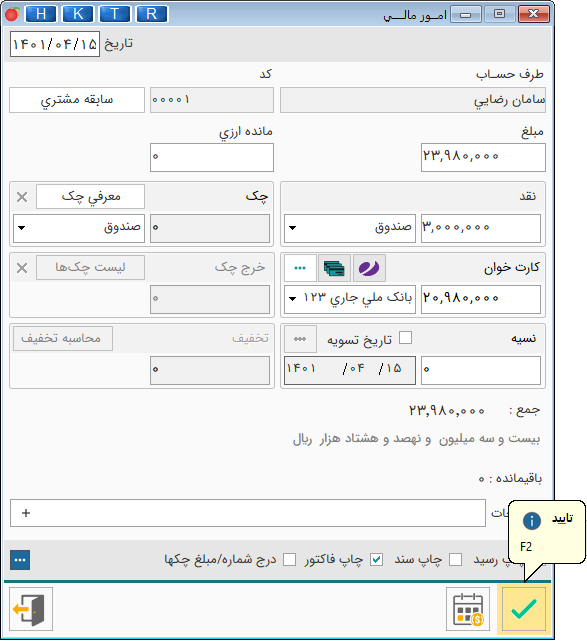
Task: Open the calendar payment schedule icon
Action: (468, 609)
